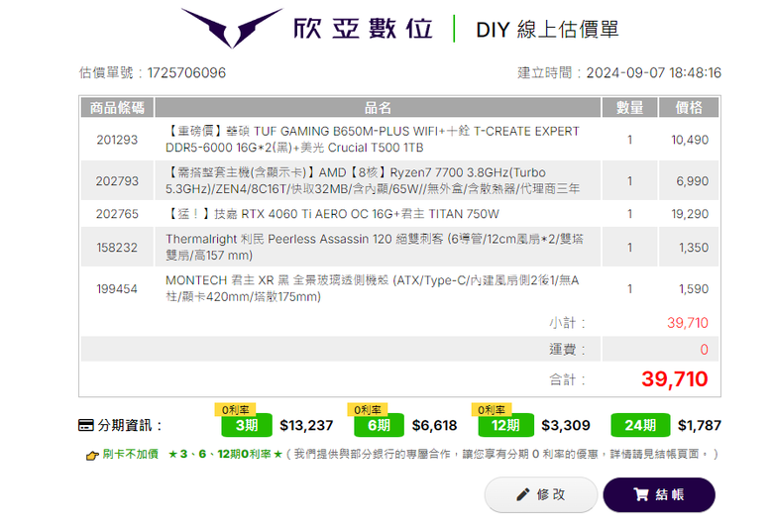
Task: Click the Thermalright Peerless Assassin 120 product name
Action: [375, 247]
